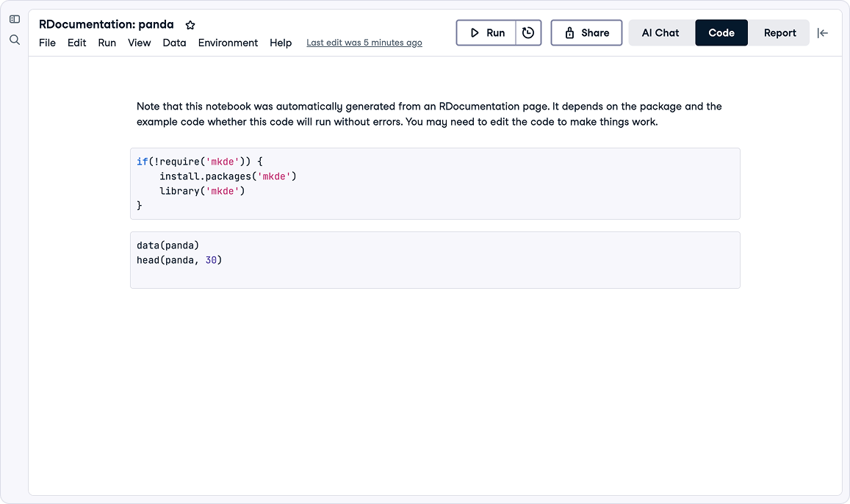This screenshot has height=504, width=850.
Task: Open the View menu
Action: tap(140, 43)
